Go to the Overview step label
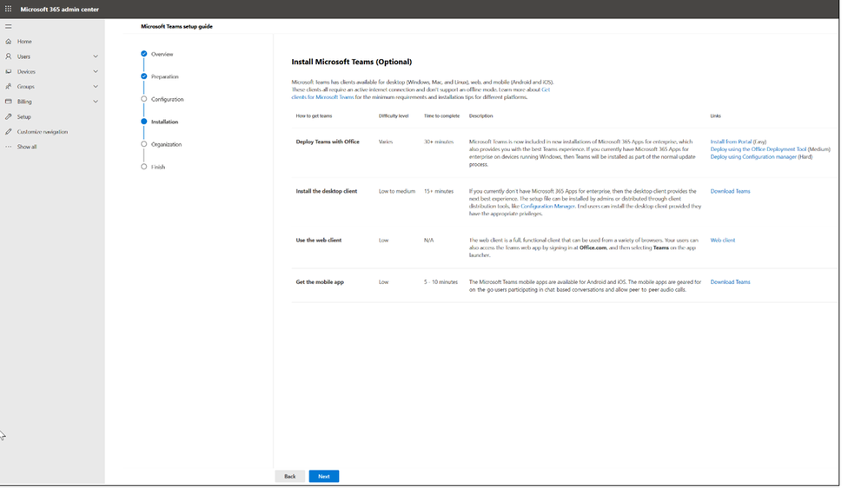The height and width of the screenshot is (488, 868). click(x=162, y=54)
